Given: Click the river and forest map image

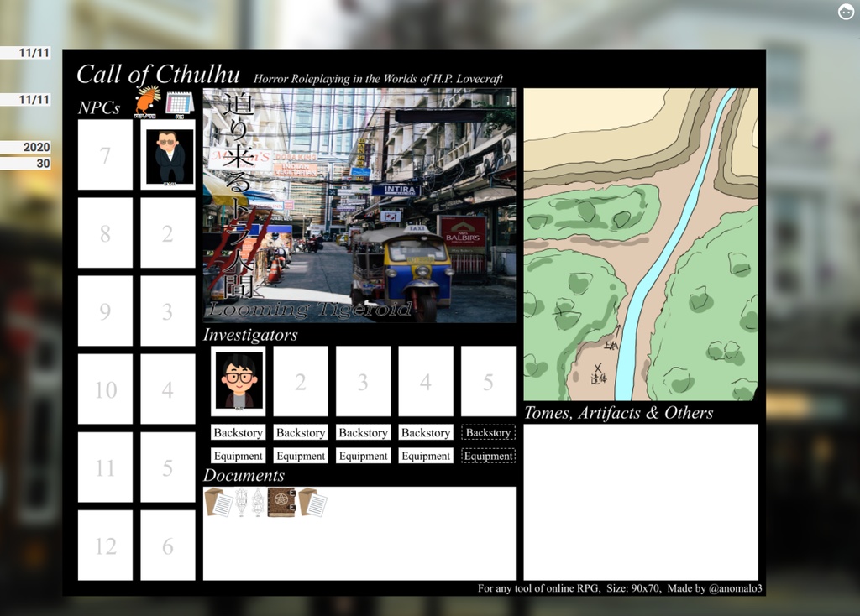Looking at the screenshot, I should (x=641, y=244).
